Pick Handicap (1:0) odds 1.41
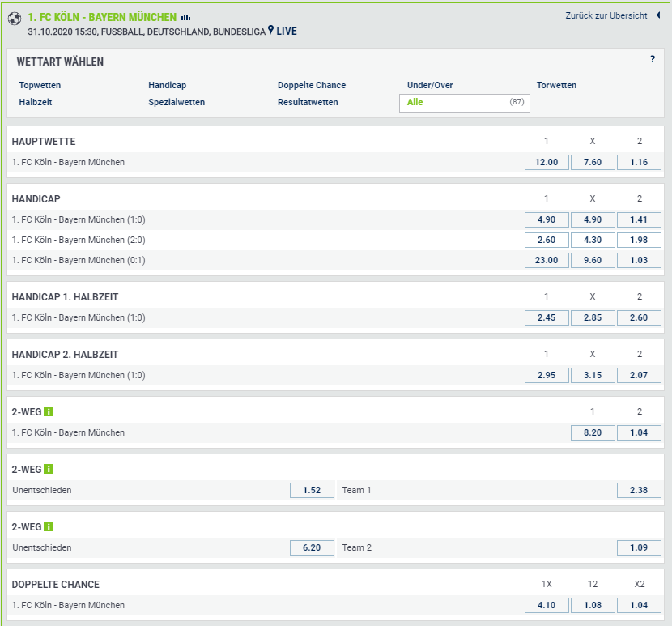Screen dimensions: 672x626 [x=639, y=219]
